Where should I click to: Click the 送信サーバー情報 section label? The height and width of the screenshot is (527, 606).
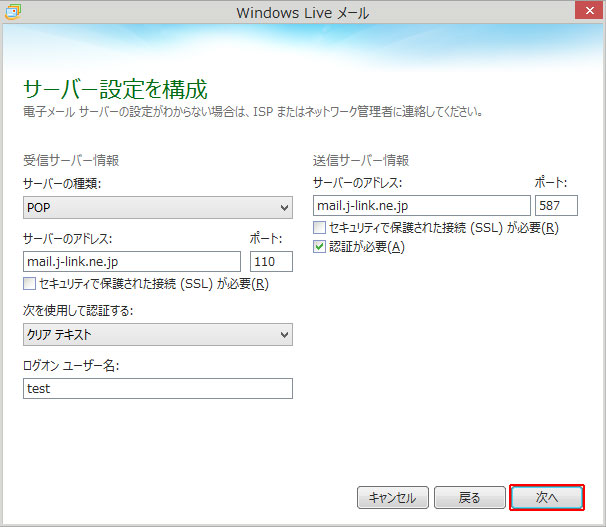point(361,160)
